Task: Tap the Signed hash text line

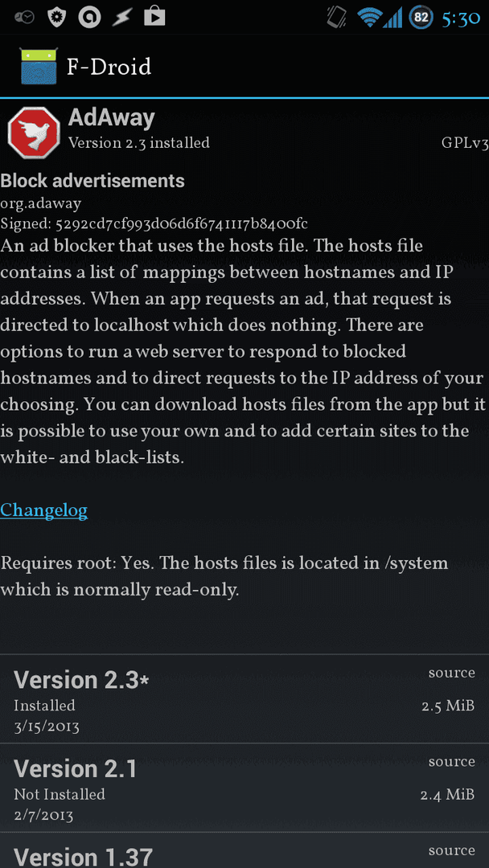Action: 154,223
